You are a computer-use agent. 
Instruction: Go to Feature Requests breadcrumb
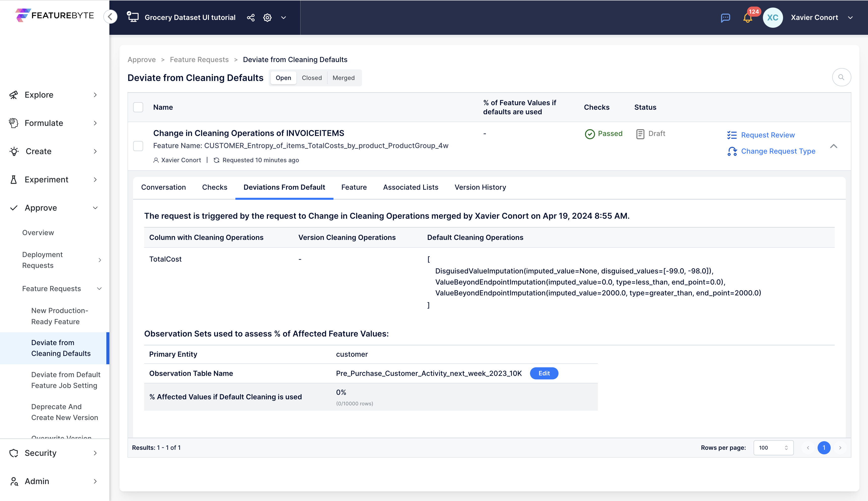click(199, 60)
